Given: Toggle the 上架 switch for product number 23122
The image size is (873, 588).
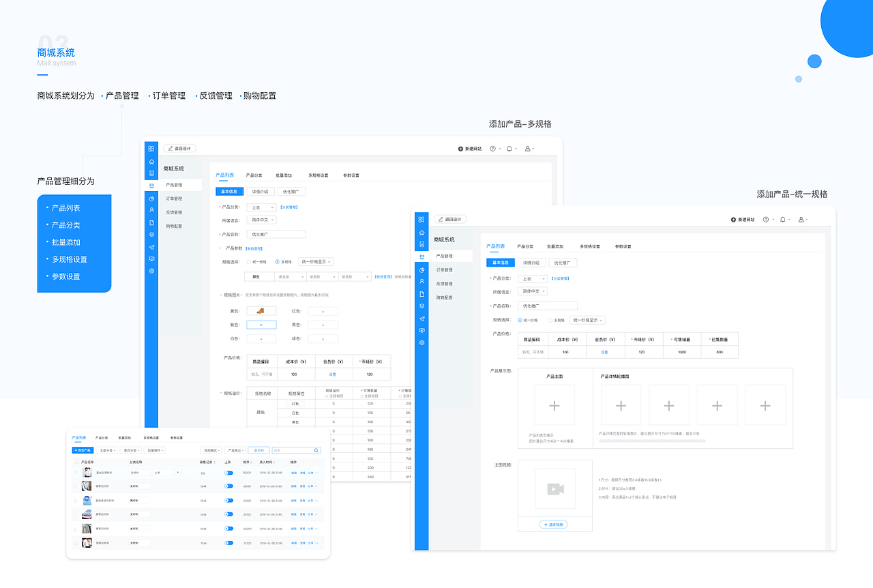Looking at the screenshot, I should (228, 514).
